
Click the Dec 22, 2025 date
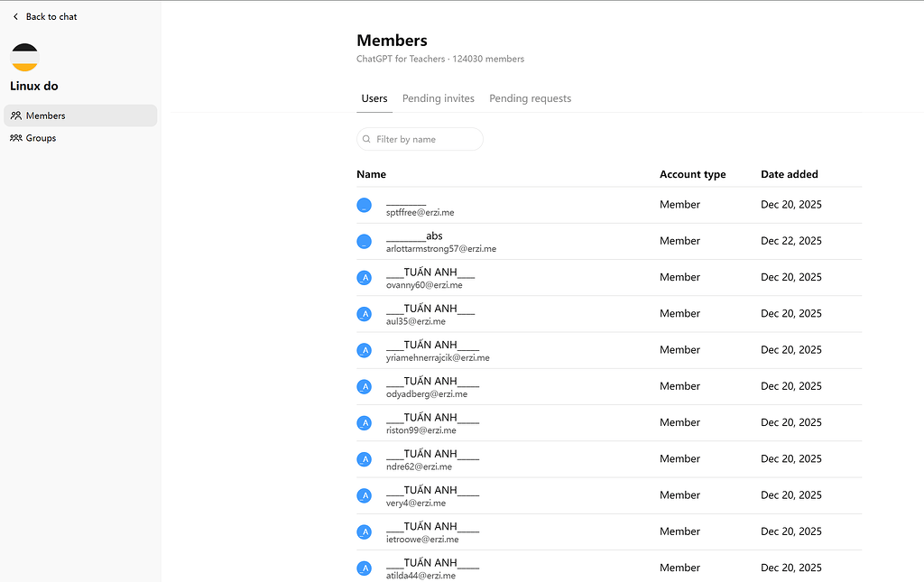(x=790, y=241)
